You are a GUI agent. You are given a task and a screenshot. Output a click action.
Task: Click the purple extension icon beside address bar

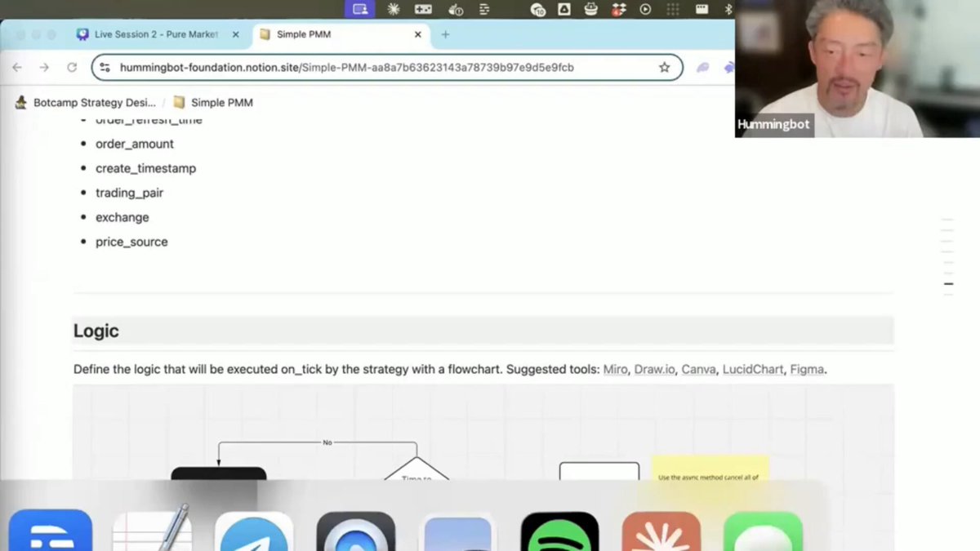pyautogui.click(x=702, y=68)
